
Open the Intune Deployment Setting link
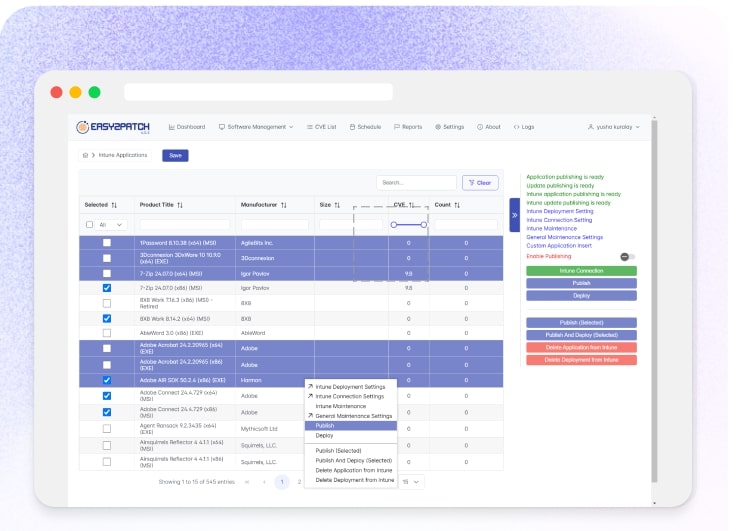click(x=560, y=212)
